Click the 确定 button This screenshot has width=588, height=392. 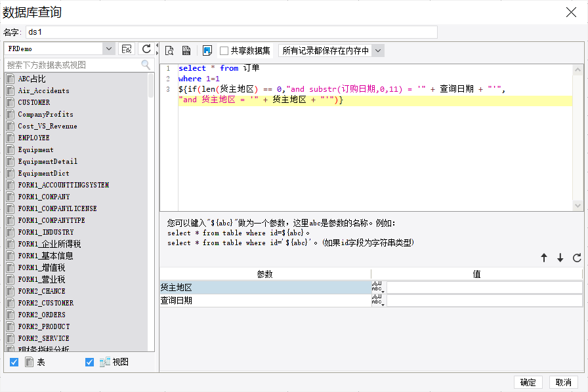pos(528,382)
